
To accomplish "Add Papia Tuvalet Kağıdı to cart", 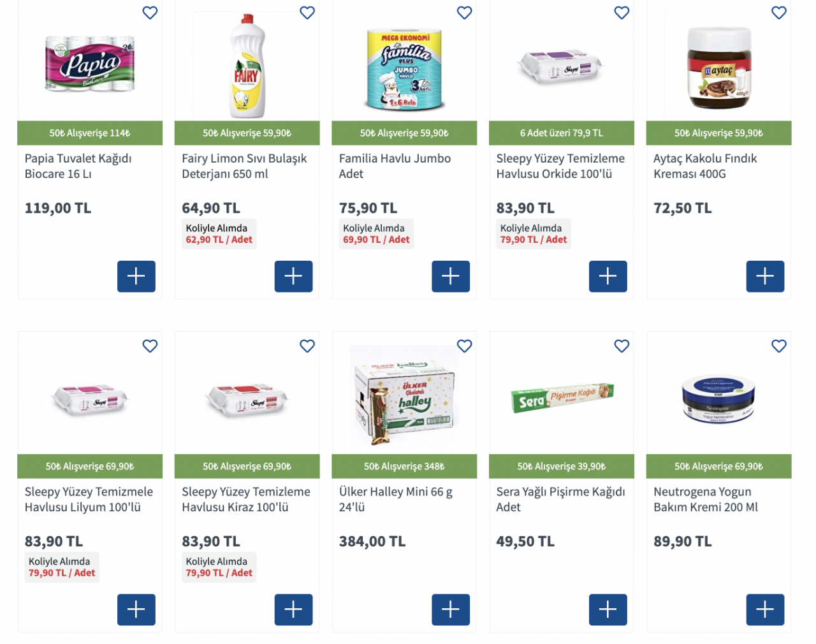I will click(136, 276).
